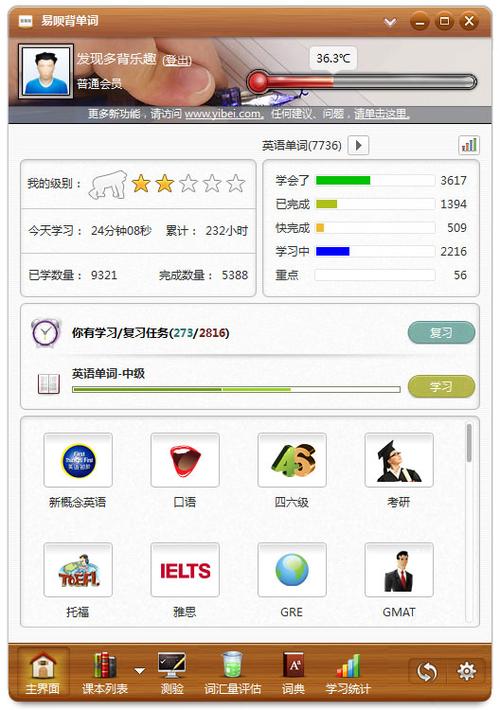Click the www.yibei.com link

[223, 114]
